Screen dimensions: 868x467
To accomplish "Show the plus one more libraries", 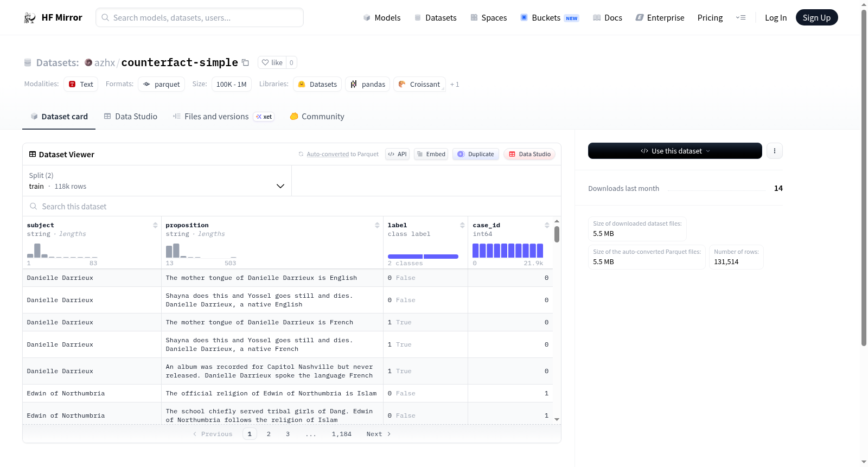I will pos(455,85).
